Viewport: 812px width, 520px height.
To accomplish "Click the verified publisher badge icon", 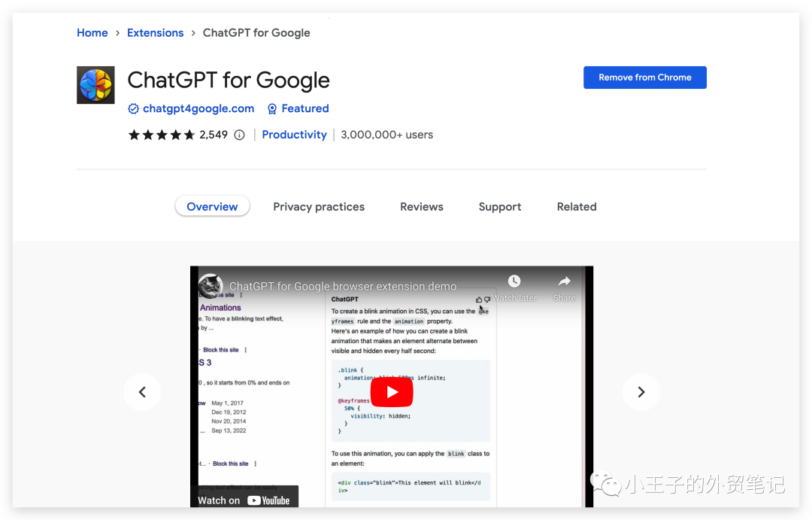I will [x=133, y=109].
